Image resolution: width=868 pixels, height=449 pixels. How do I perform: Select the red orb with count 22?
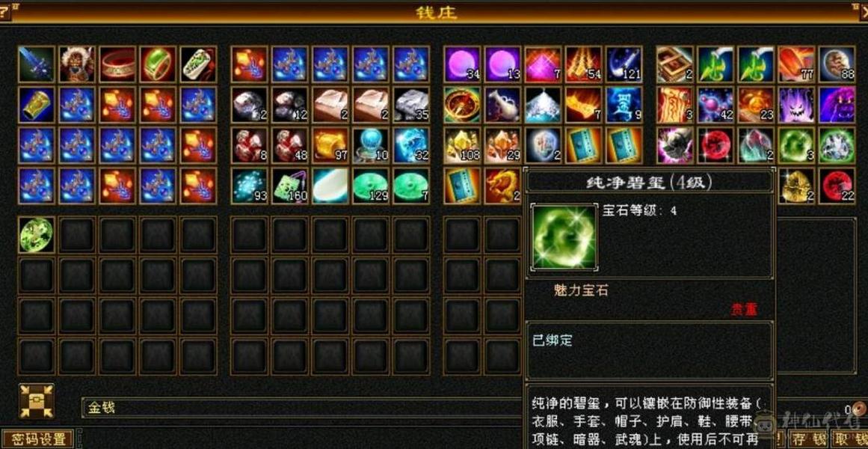(x=837, y=186)
